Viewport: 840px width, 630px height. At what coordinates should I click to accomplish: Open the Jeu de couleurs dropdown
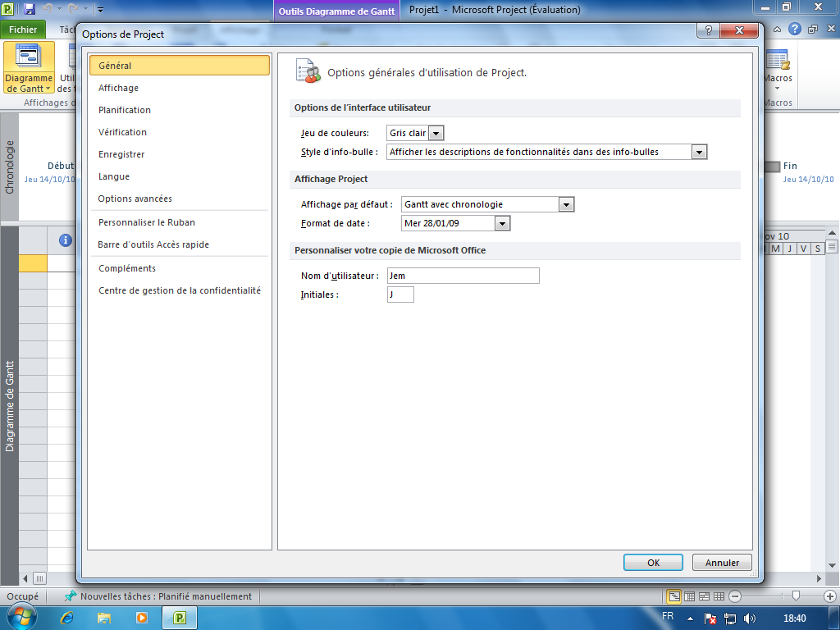click(436, 133)
